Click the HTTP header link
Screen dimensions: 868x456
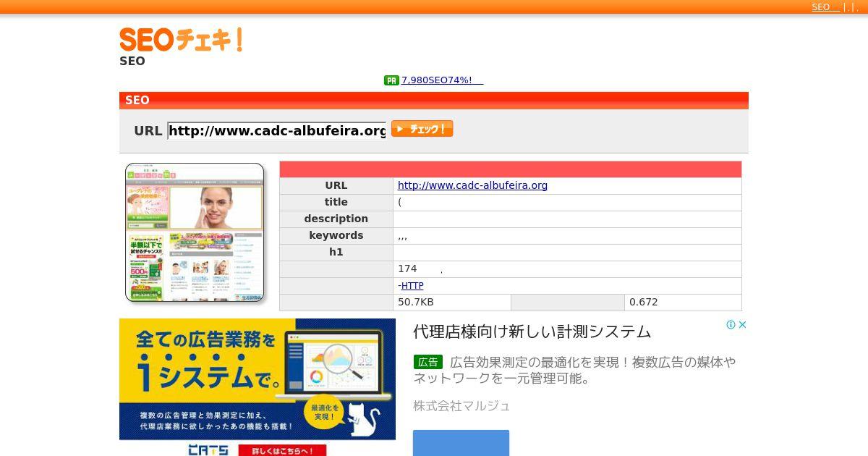point(412,286)
